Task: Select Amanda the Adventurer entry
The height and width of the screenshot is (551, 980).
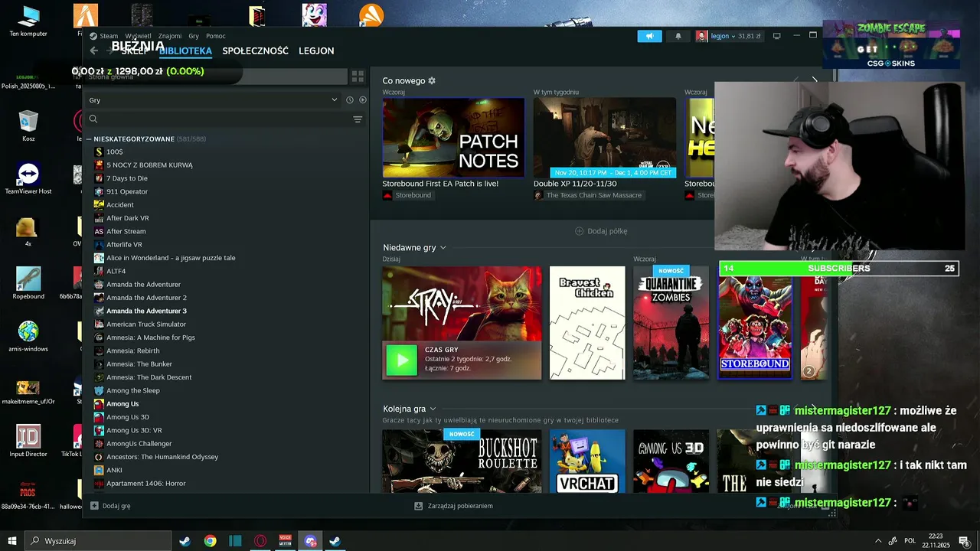Action: point(143,284)
